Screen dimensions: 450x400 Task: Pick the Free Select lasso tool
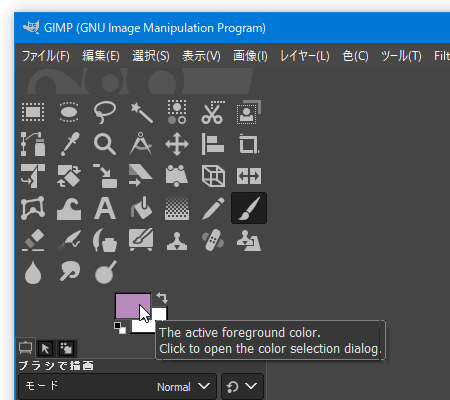[x=105, y=112]
